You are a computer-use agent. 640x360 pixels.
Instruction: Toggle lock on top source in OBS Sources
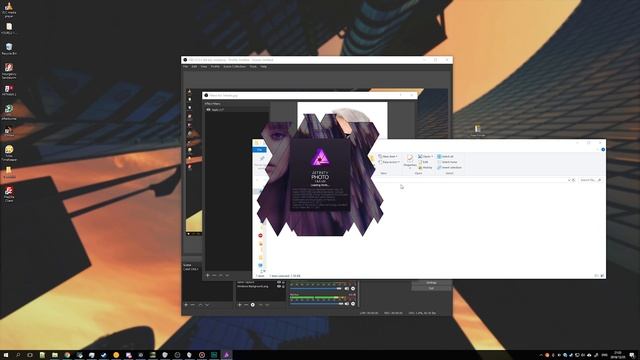tap(283, 282)
